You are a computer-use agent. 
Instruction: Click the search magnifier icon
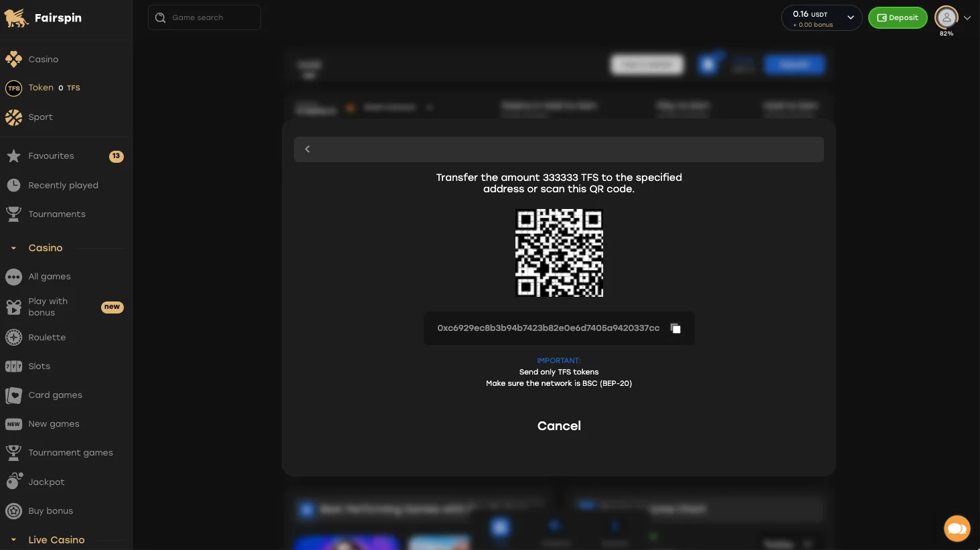click(x=160, y=17)
